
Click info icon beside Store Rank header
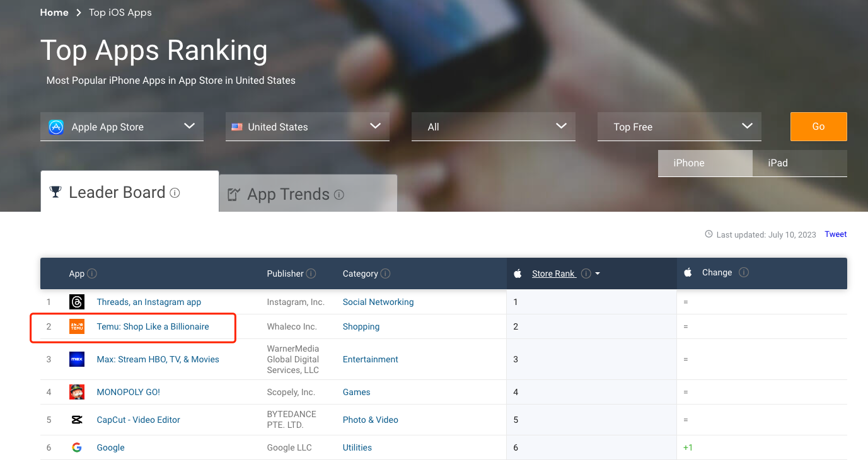coord(586,273)
